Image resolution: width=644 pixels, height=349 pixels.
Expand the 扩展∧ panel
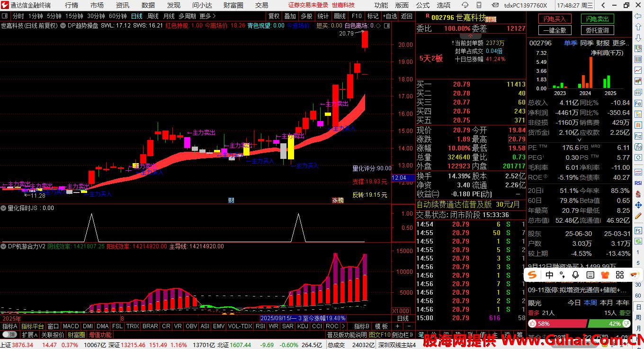tap(29, 335)
